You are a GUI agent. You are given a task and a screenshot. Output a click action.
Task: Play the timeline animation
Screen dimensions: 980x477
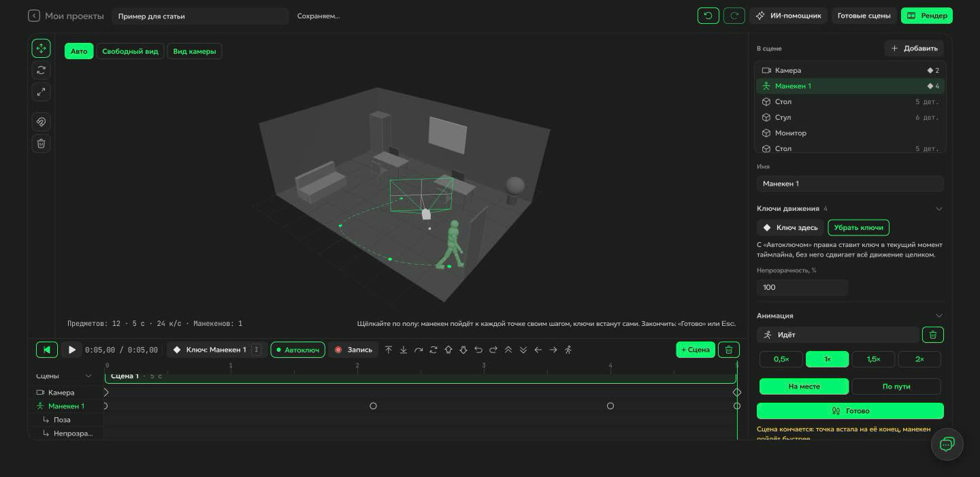(x=71, y=350)
